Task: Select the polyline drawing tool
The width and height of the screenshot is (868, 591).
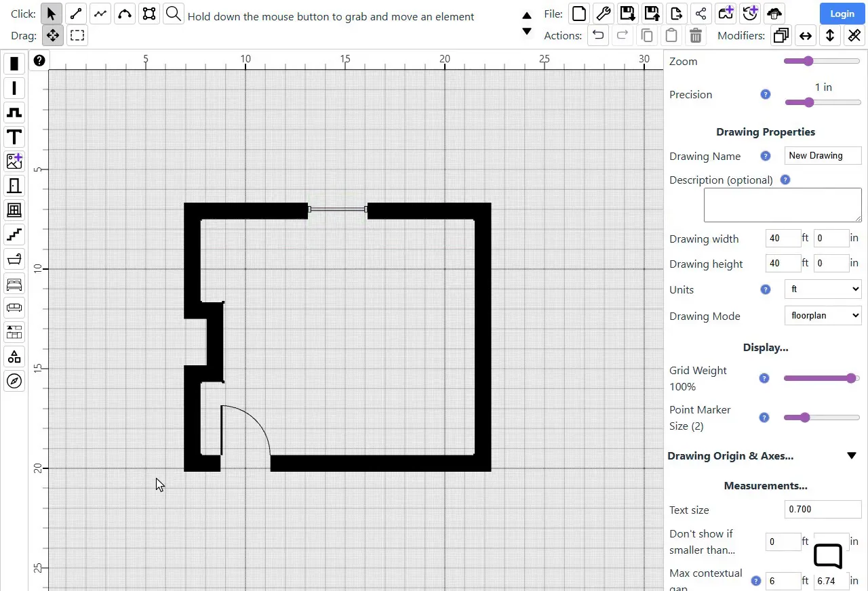Action: [100, 14]
